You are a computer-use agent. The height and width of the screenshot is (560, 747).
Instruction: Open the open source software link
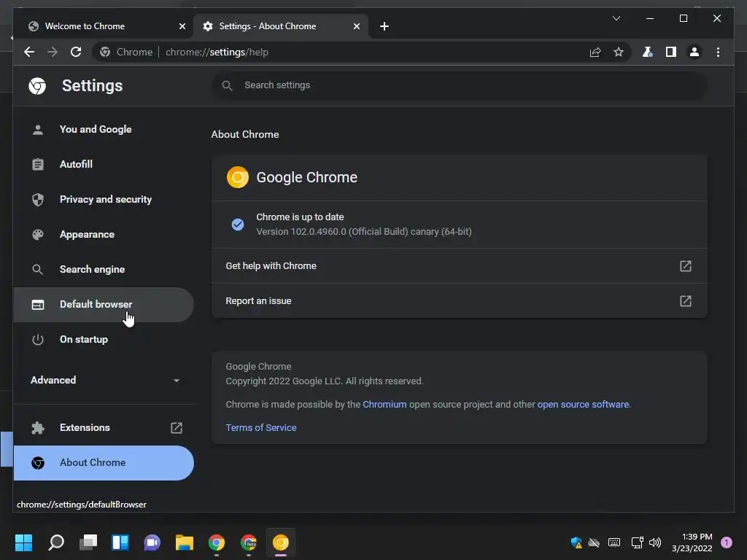click(x=583, y=404)
